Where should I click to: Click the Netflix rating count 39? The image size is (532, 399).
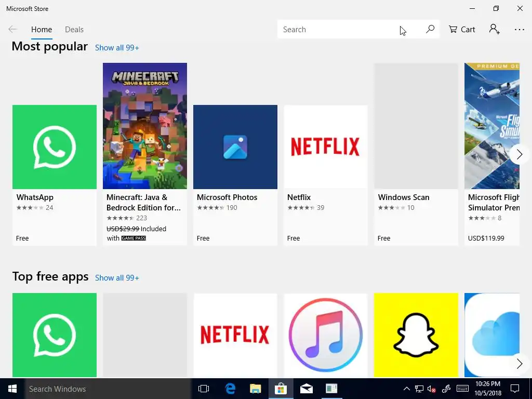[x=321, y=208]
